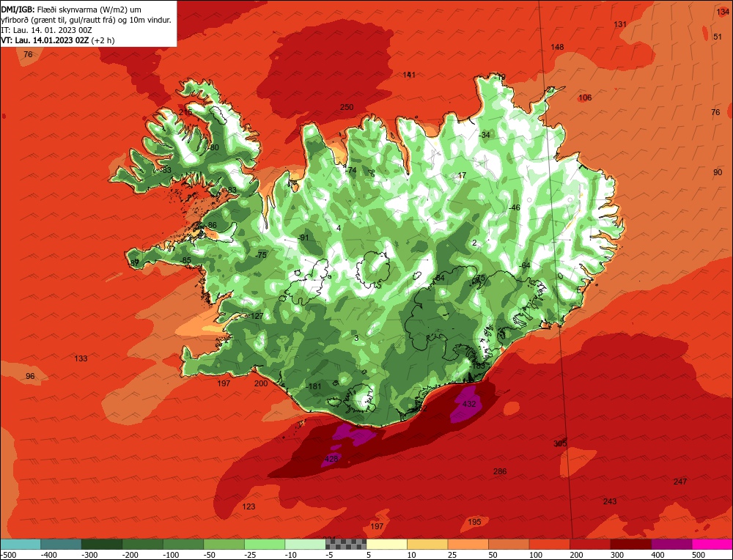Click the "305" value on the map

point(560,443)
